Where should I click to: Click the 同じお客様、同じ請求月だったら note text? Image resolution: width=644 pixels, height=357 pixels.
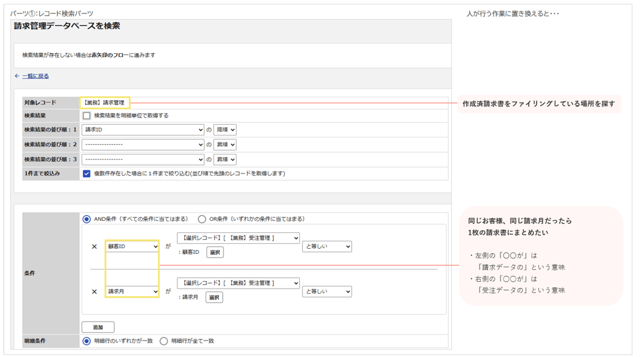pos(520,221)
